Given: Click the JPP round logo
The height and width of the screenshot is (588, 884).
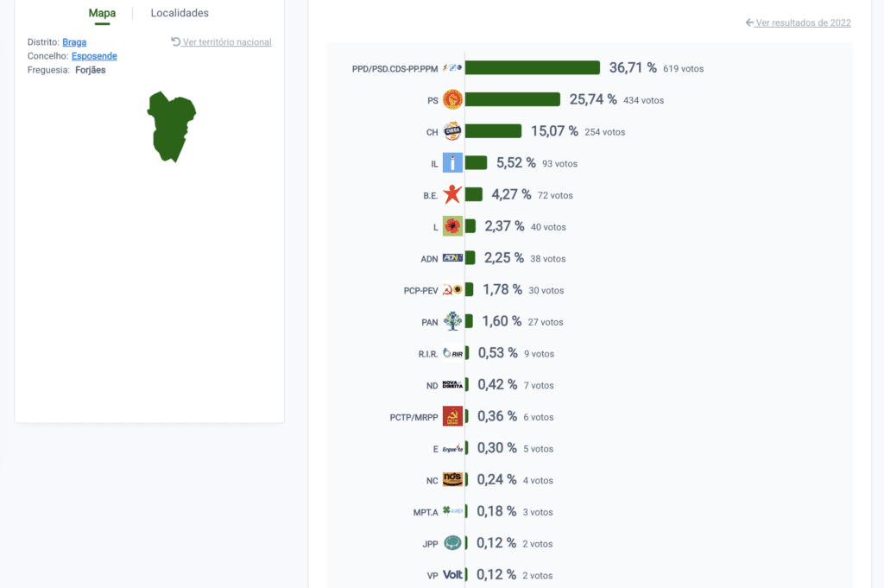Looking at the screenshot, I should [452, 543].
